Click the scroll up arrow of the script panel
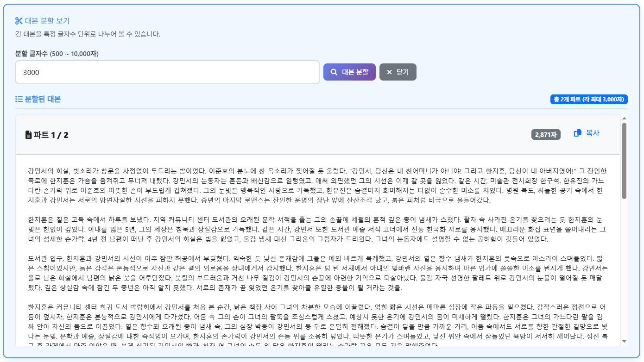The width and height of the screenshot is (644, 362). click(x=624, y=119)
